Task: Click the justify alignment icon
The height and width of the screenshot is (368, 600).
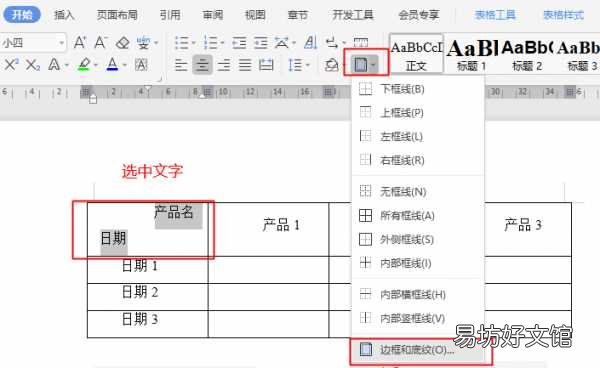Action: pos(245,65)
